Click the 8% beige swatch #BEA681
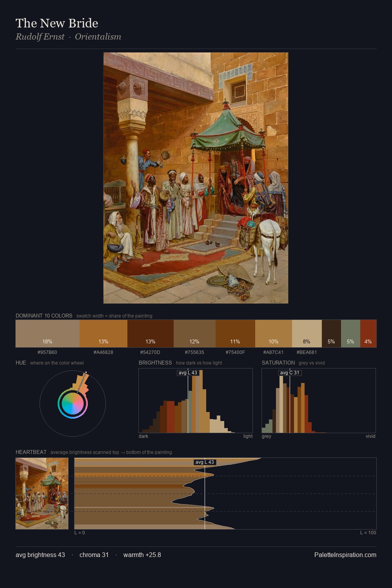 click(x=307, y=334)
